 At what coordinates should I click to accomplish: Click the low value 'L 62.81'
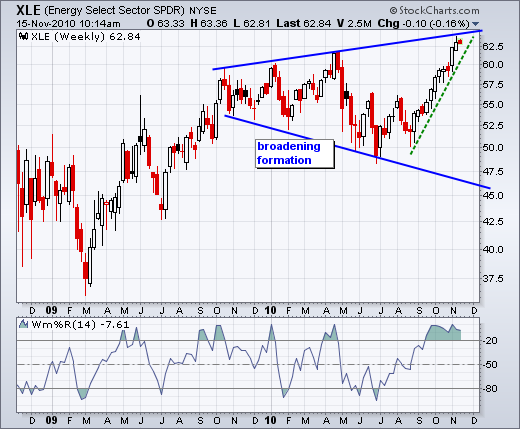pos(252,24)
